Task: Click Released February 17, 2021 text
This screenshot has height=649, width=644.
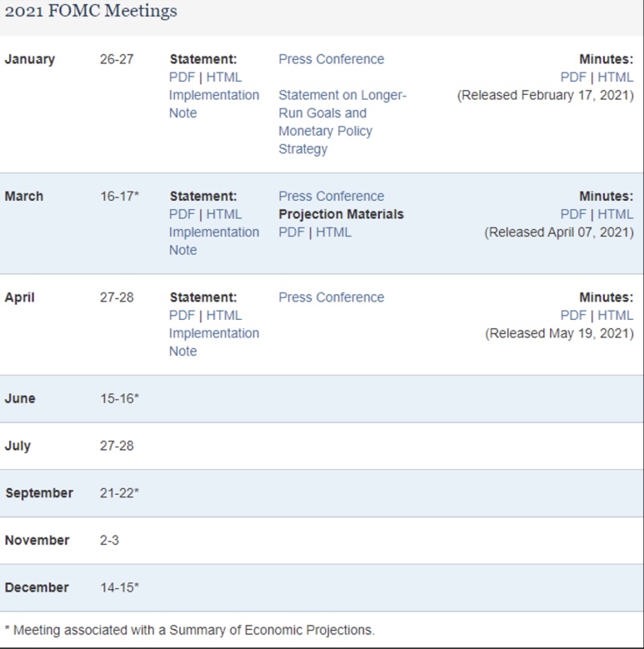Action: (x=546, y=95)
